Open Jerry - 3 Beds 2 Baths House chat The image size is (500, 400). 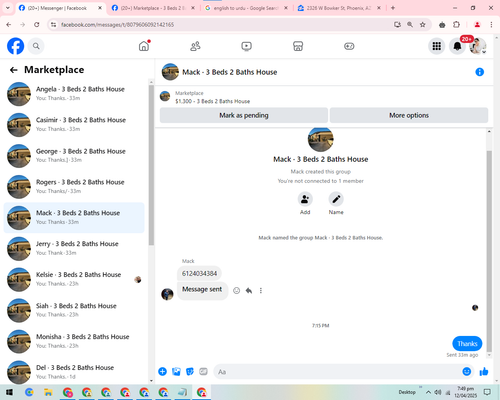(74, 248)
